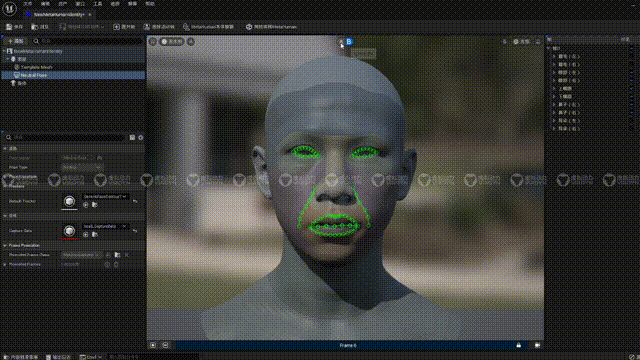
Task: Collapse the Frame Promotion section
Action: pos(5,246)
